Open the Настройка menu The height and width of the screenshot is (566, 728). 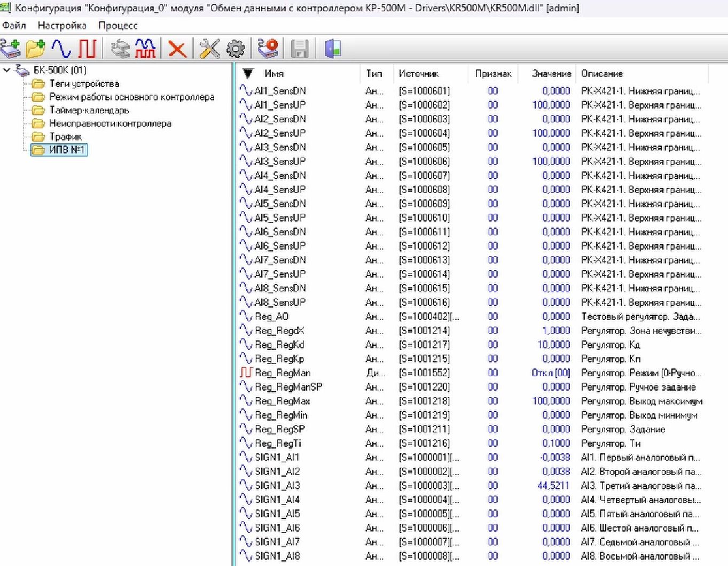pyautogui.click(x=62, y=26)
